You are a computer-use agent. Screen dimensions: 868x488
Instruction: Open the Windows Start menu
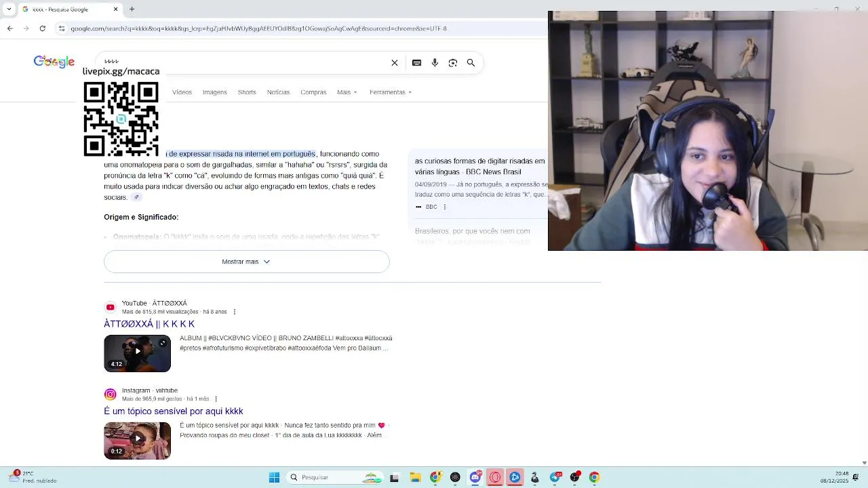click(274, 477)
